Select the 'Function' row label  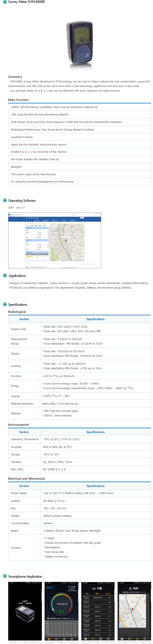16,548
